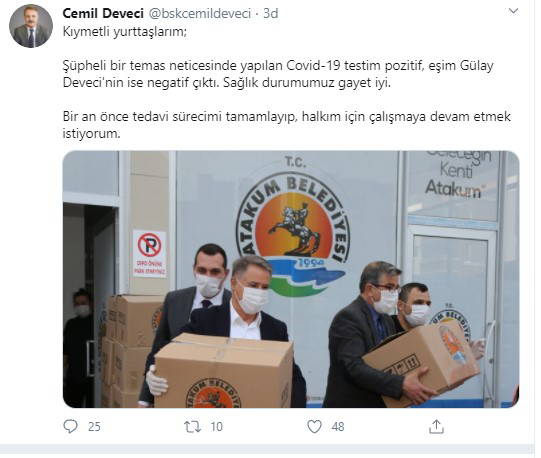Click the no-parking sign in the photo
The width and height of the screenshot is (541, 458).
[x=149, y=253]
